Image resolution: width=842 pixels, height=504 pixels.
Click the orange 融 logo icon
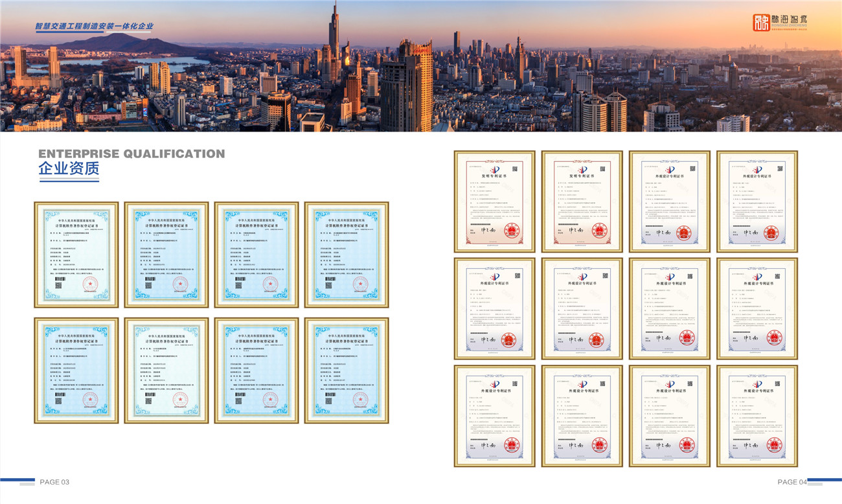tap(761, 22)
